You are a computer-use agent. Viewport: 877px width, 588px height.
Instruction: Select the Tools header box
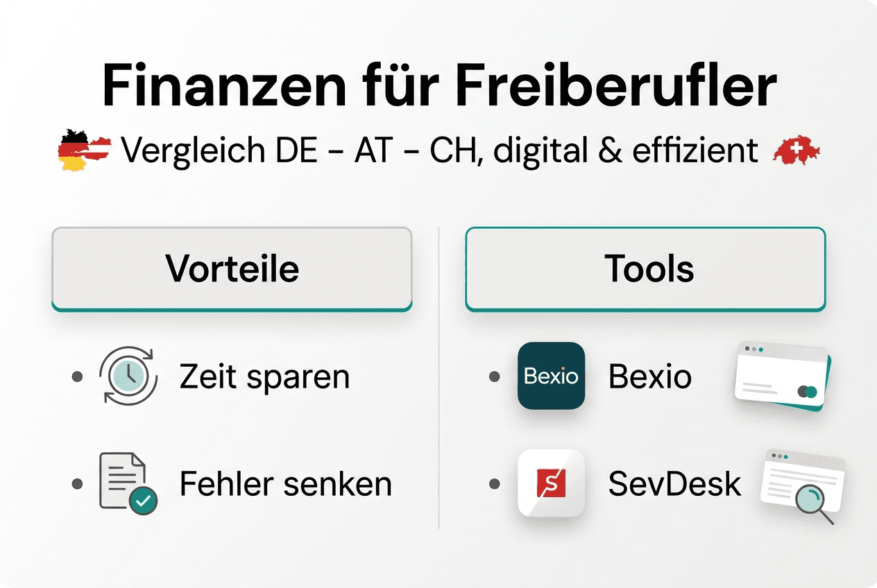[645, 269]
